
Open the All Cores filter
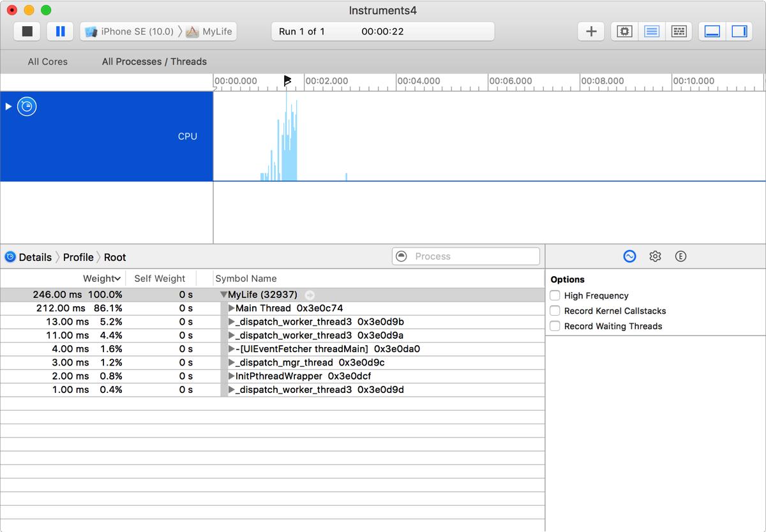point(48,62)
